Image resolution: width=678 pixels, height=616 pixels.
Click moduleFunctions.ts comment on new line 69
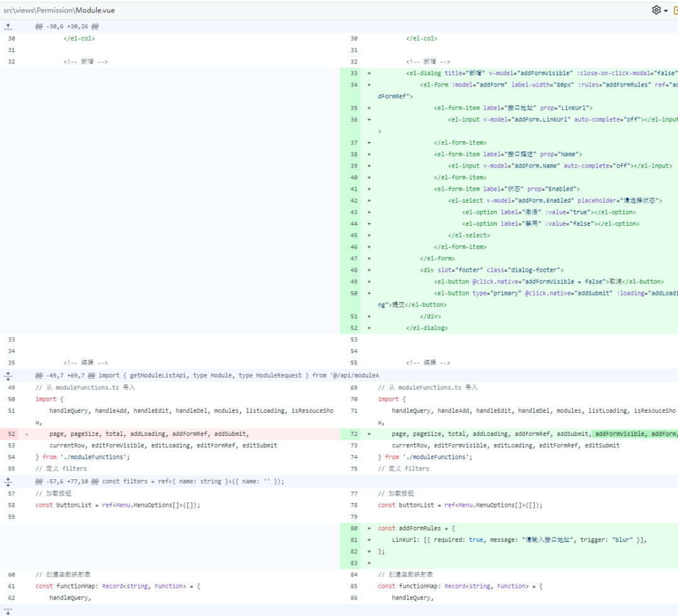click(x=428, y=388)
